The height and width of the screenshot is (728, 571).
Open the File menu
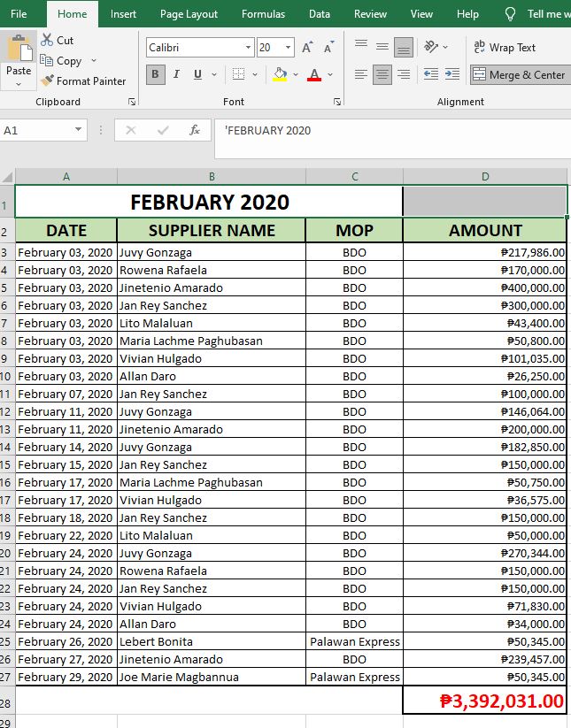pos(19,14)
